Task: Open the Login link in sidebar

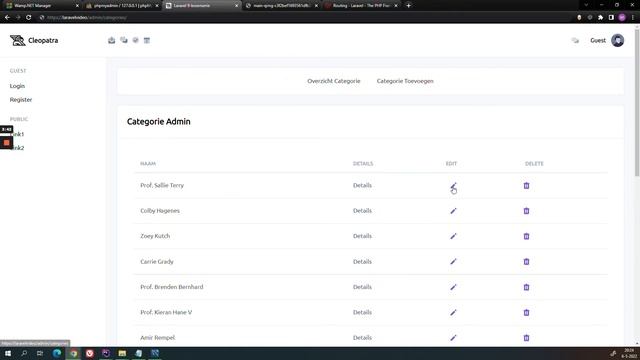Action: [x=17, y=86]
